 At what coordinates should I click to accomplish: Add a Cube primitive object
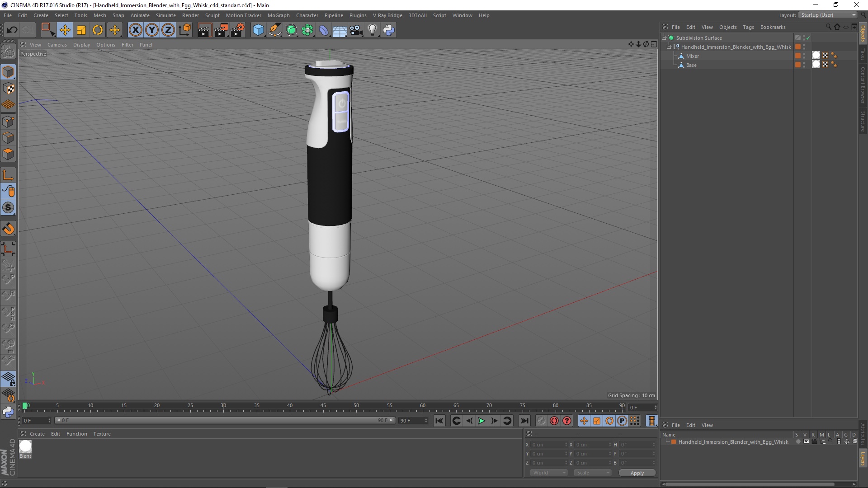(x=258, y=30)
